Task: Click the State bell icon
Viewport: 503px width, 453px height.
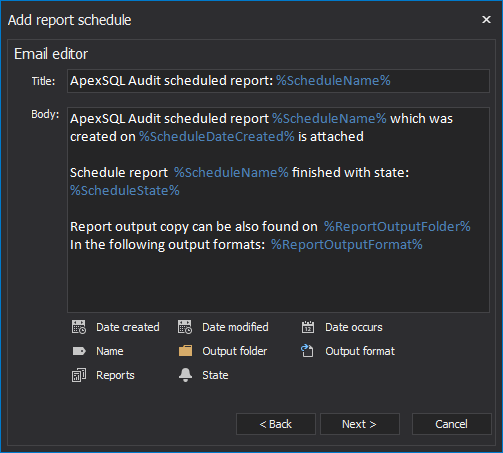Action: point(185,375)
